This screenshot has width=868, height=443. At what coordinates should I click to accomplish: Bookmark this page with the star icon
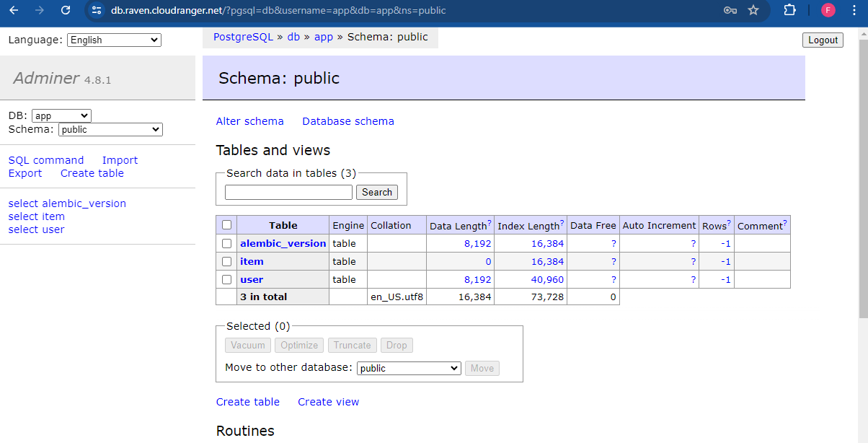(x=753, y=10)
